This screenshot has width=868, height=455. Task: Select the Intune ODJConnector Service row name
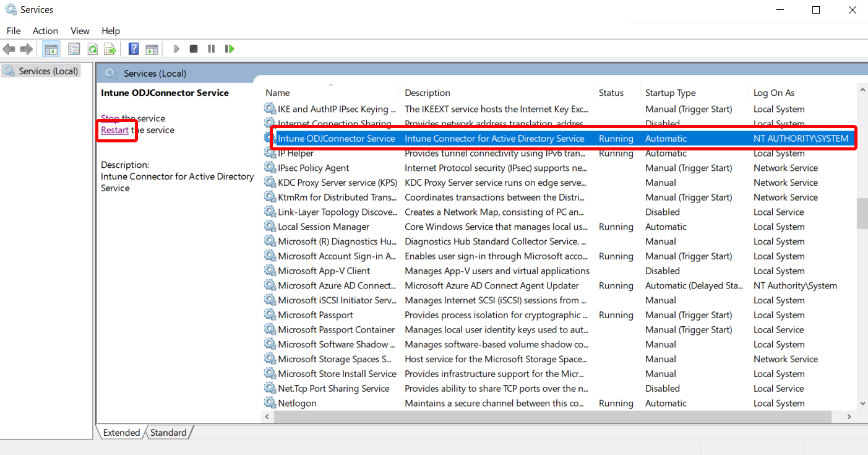tap(336, 139)
